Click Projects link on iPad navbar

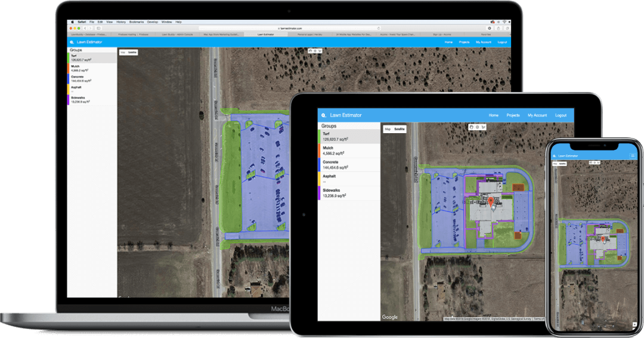(x=513, y=115)
